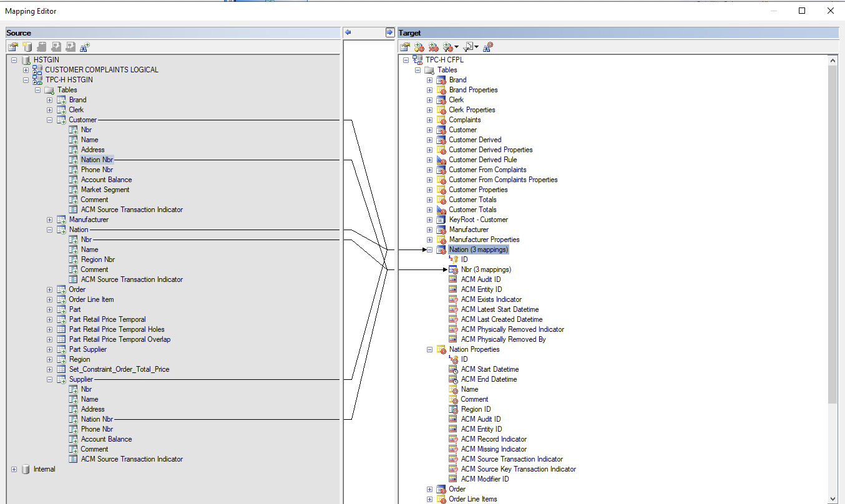This screenshot has width=845, height=504.
Task: Click the Order Line Item table icon
Action: pyautogui.click(x=61, y=299)
